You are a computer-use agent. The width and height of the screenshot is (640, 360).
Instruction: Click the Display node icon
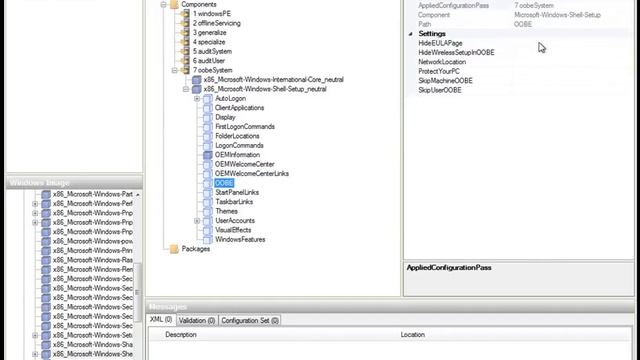click(208, 117)
